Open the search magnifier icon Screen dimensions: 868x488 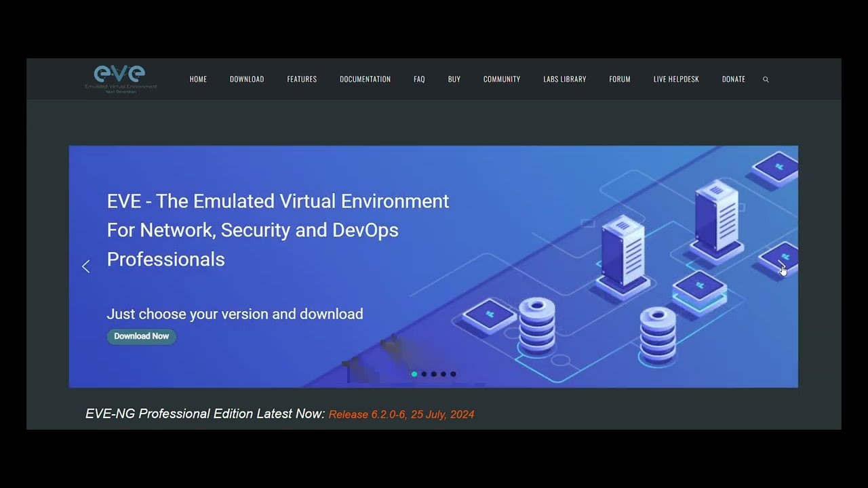click(766, 79)
